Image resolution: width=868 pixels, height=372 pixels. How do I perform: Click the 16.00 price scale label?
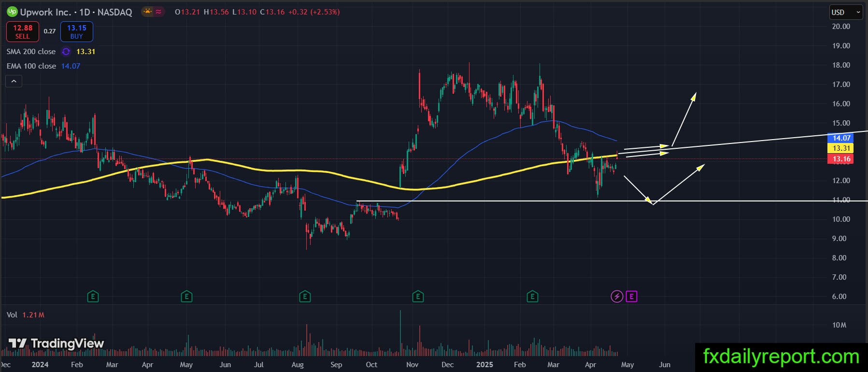tap(841, 104)
